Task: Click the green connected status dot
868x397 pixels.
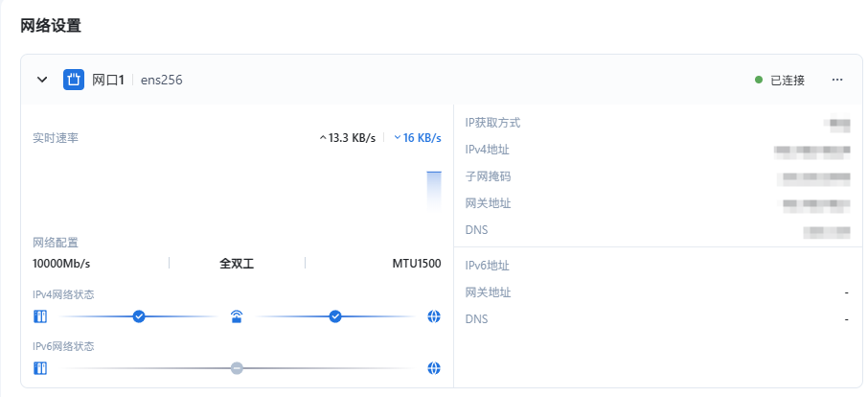Action: [759, 80]
